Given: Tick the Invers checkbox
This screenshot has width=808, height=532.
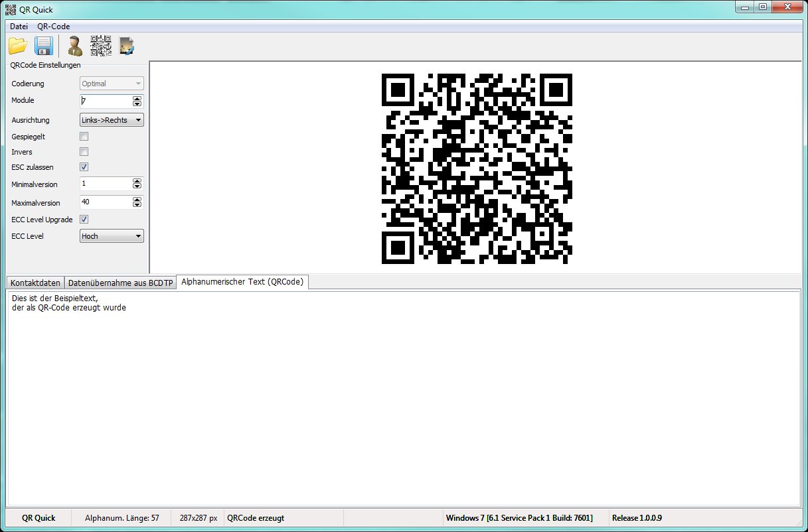Looking at the screenshot, I should 84,152.
